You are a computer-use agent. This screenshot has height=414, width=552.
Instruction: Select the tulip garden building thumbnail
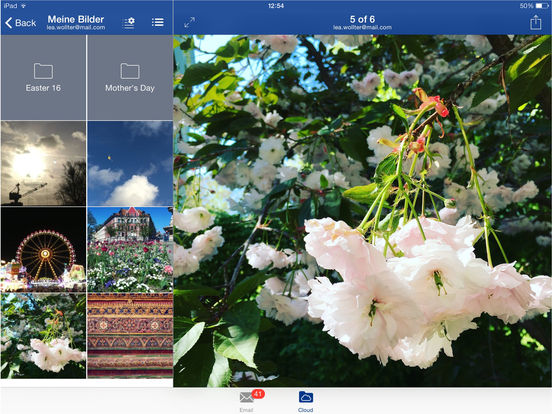click(x=130, y=250)
